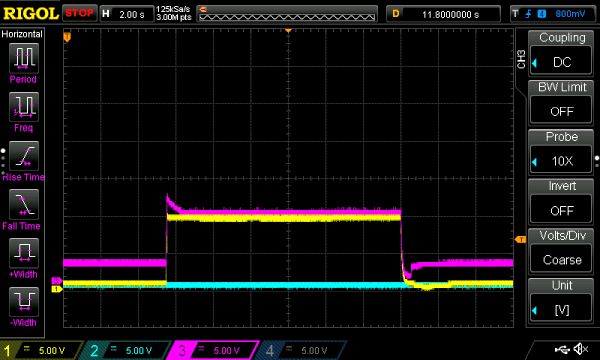Click the muted speaker sound icon
The height and width of the screenshot is (360, 600).
pos(581,349)
